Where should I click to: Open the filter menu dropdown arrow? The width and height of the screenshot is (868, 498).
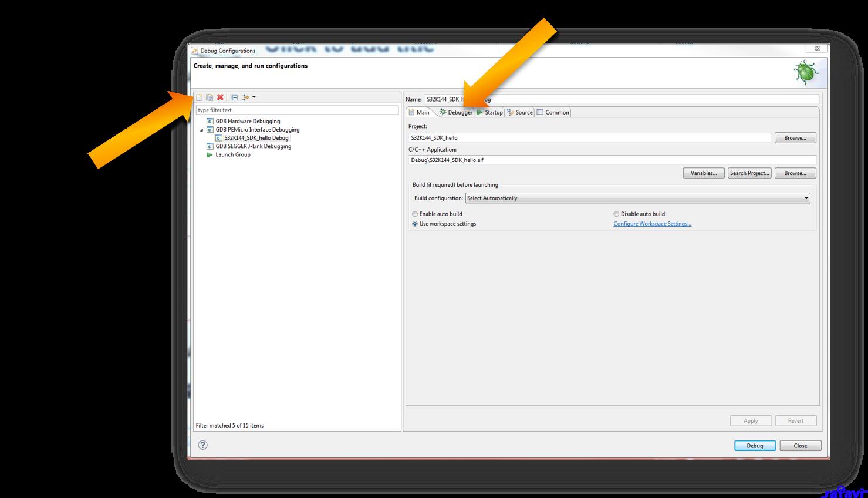pyautogui.click(x=254, y=97)
